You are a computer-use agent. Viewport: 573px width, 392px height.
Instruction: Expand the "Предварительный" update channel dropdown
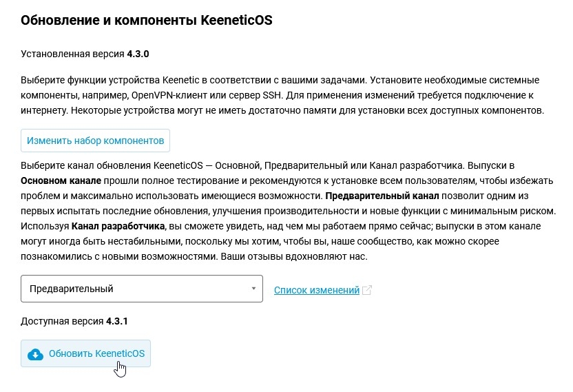click(141, 289)
